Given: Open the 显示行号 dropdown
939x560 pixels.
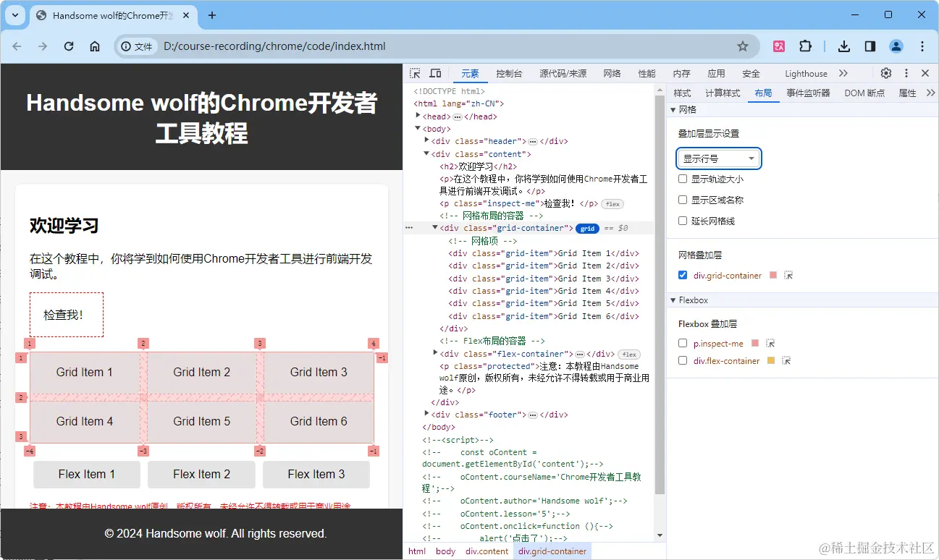Looking at the screenshot, I should [x=719, y=158].
